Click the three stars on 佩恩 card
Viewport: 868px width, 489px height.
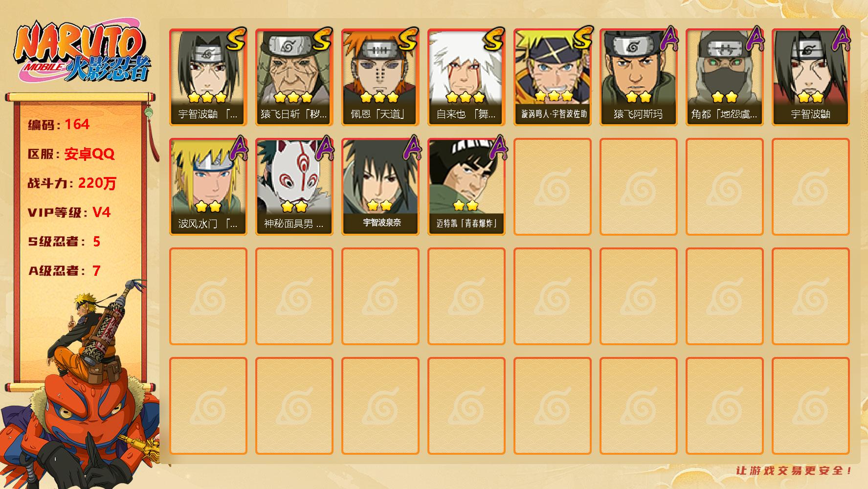click(379, 97)
